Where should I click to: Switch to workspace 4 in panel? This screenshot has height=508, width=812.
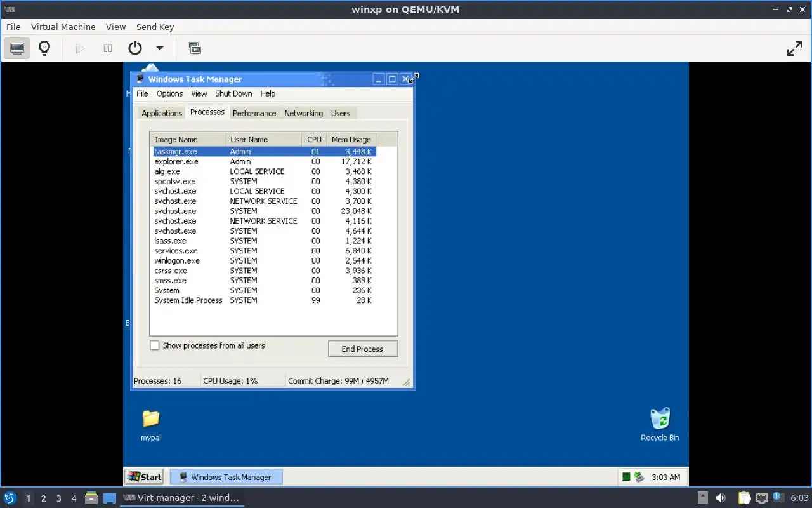(74, 498)
